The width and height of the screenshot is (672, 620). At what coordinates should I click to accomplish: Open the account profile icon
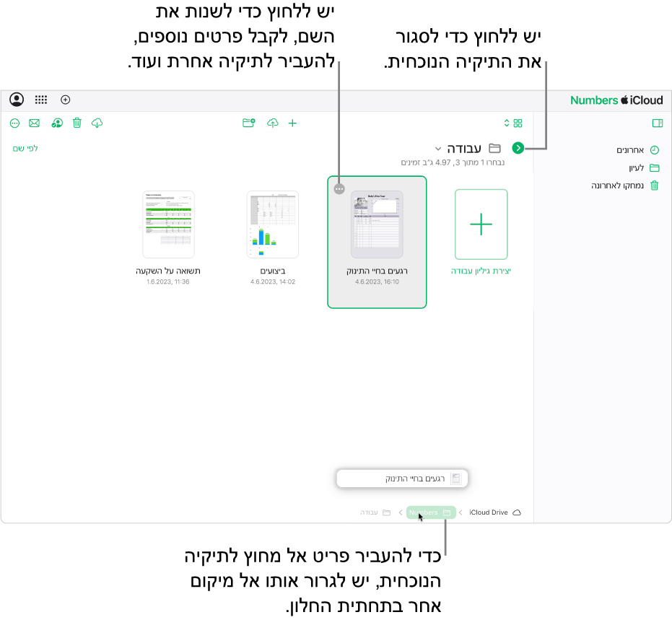tap(17, 100)
